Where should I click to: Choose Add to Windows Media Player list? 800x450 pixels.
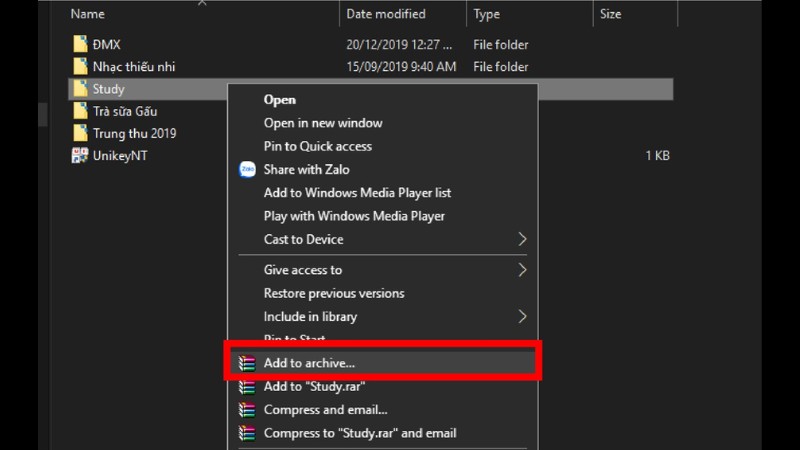click(x=357, y=193)
